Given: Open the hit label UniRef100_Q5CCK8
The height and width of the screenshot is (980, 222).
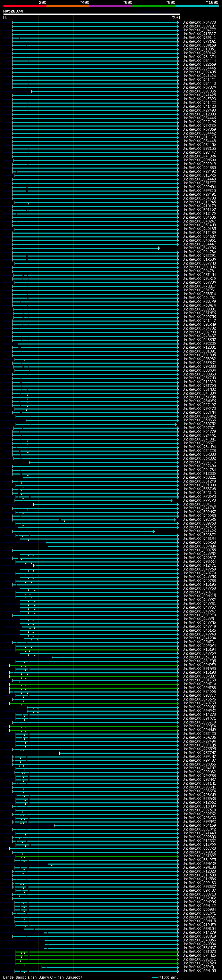Looking at the screenshot, I should pyautogui.click(x=199, y=848).
